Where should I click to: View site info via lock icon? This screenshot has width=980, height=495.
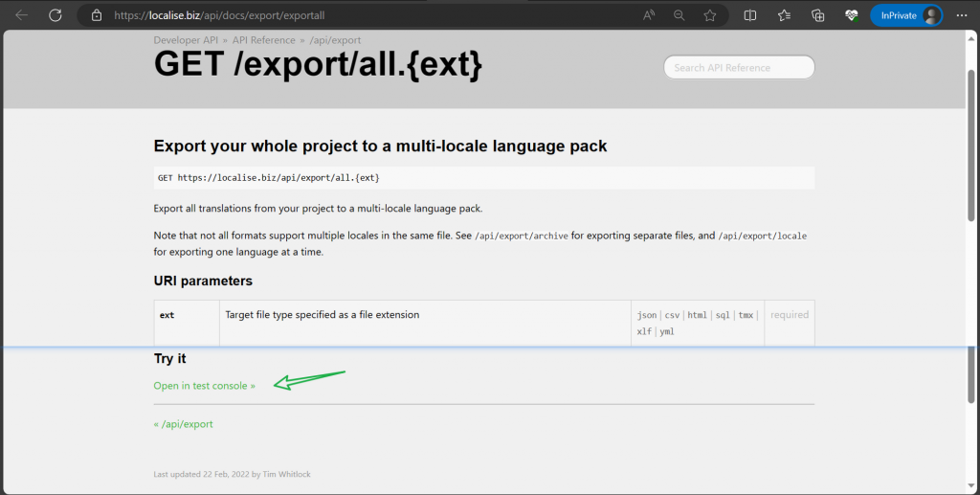97,15
